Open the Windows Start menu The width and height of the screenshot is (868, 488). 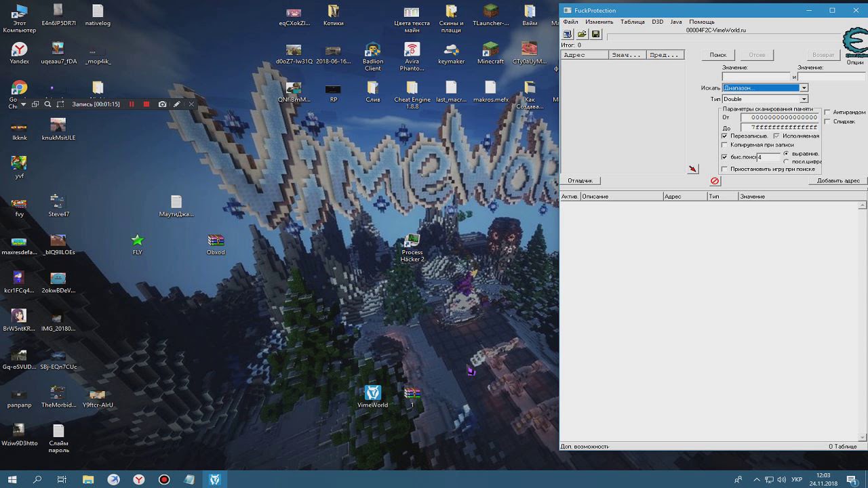pos(12,479)
